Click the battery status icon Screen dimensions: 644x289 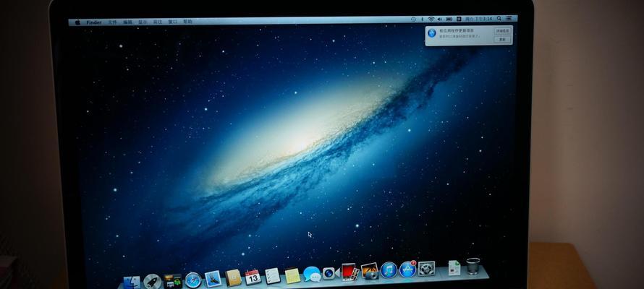pos(449,19)
